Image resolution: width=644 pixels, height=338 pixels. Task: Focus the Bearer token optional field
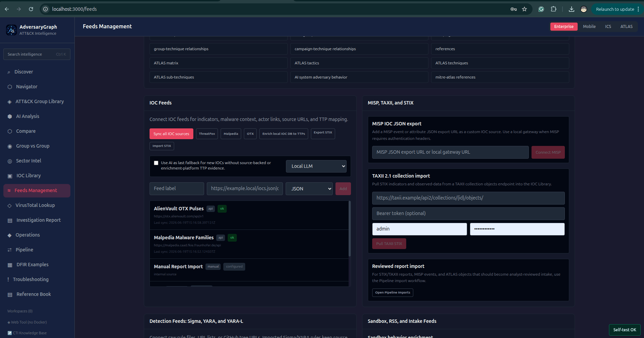pos(468,214)
